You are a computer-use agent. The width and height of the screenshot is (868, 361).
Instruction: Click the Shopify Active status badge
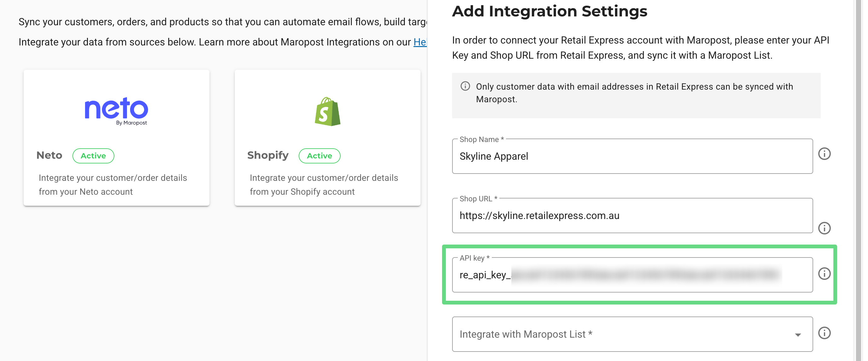(x=319, y=156)
